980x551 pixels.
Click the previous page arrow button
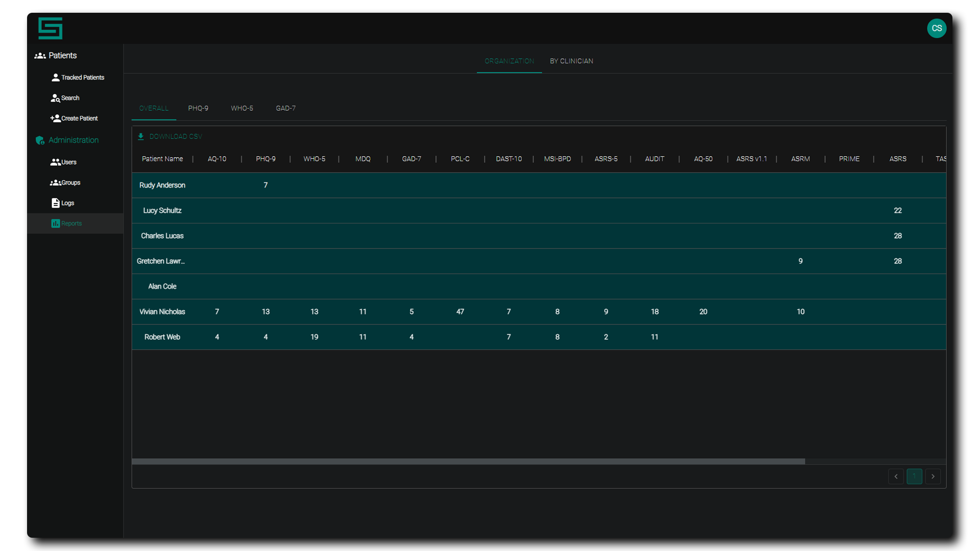point(896,477)
